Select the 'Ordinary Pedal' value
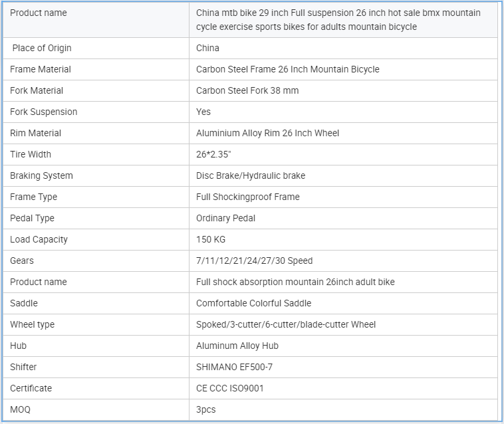This screenshot has height=424, width=504. click(x=225, y=218)
